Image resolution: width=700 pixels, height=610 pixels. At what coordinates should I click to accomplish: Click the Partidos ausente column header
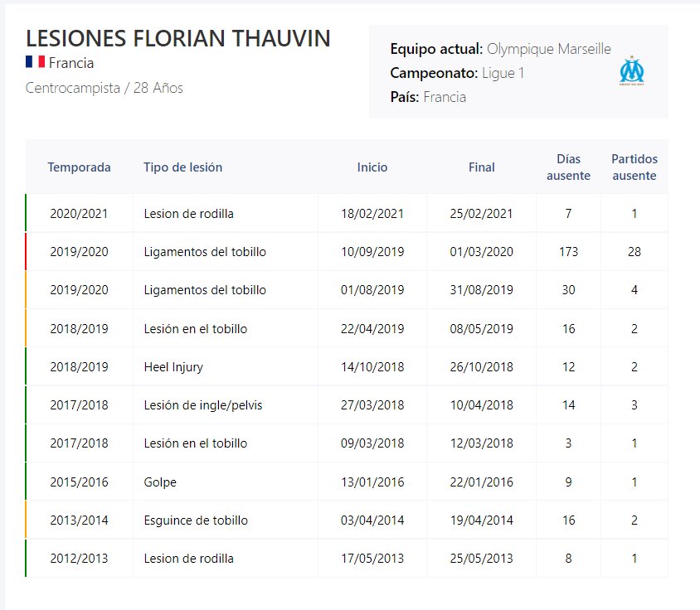pyautogui.click(x=634, y=167)
